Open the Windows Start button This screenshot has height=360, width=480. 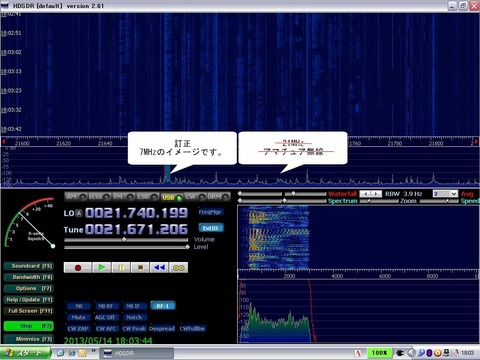point(25,353)
